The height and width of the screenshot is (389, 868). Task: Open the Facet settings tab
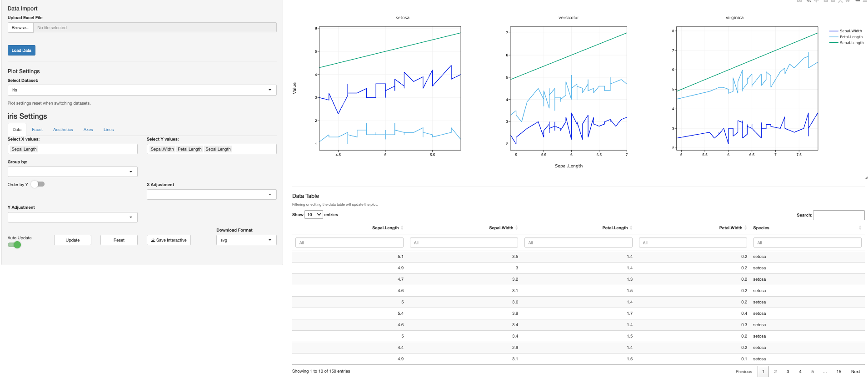37,130
